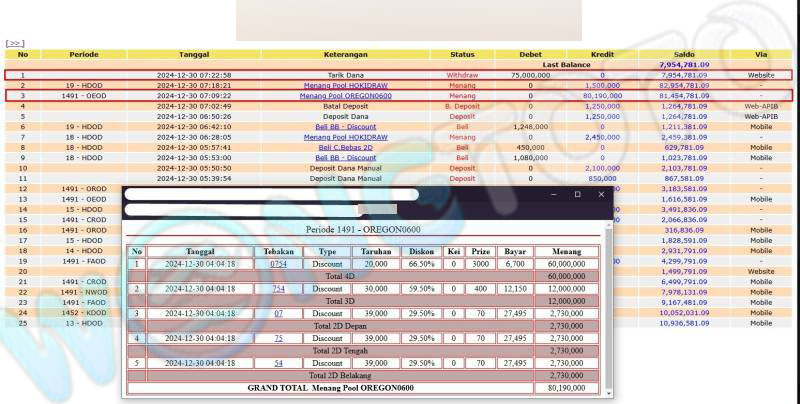The height and width of the screenshot is (404, 800).
Task: Click Tebakan number 0754 in popup
Action: 278,263
